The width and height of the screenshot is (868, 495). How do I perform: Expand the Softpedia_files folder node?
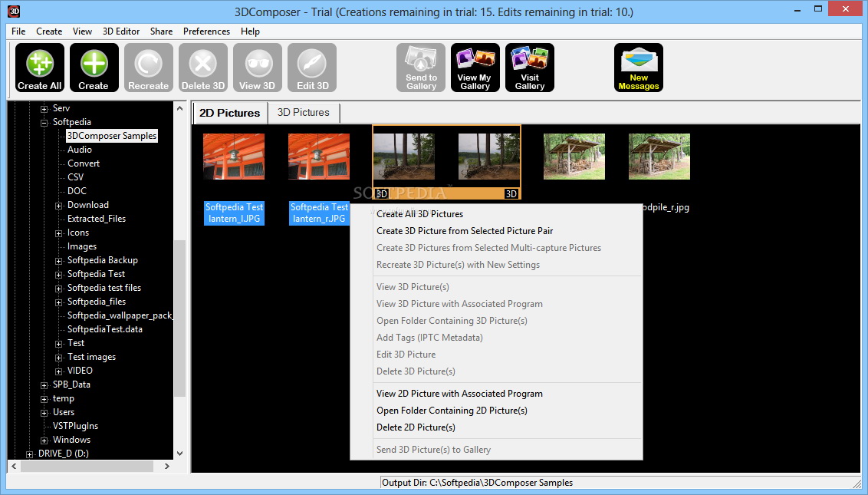59,302
